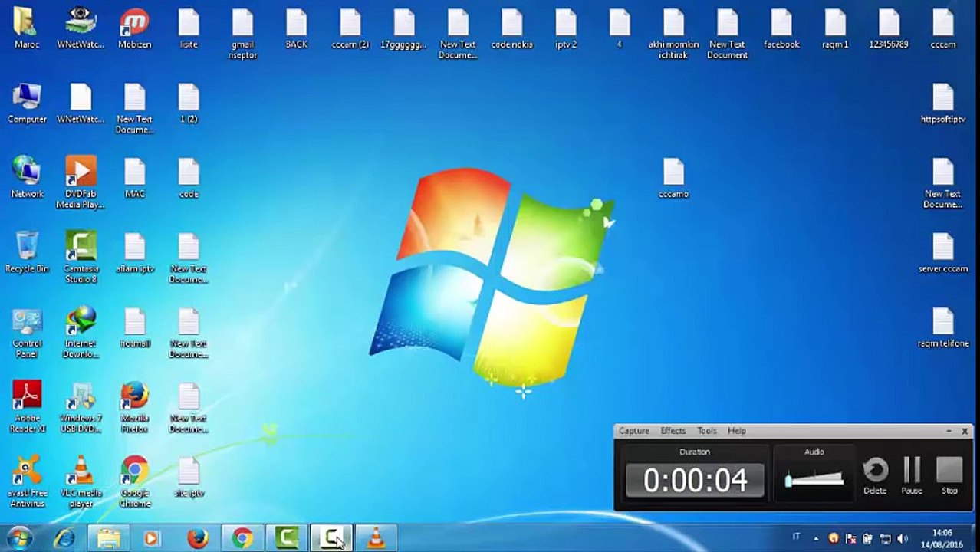Image resolution: width=980 pixels, height=552 pixels.
Task: Pause the recording
Action: 912,476
